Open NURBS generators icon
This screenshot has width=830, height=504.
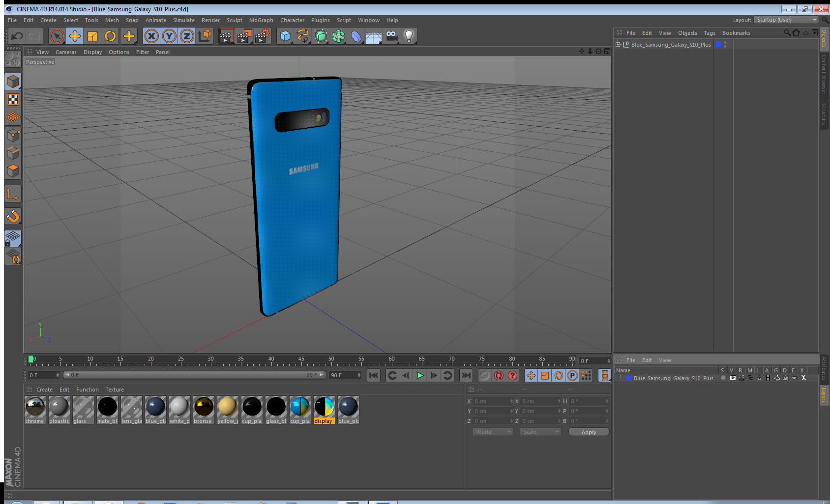pos(321,36)
